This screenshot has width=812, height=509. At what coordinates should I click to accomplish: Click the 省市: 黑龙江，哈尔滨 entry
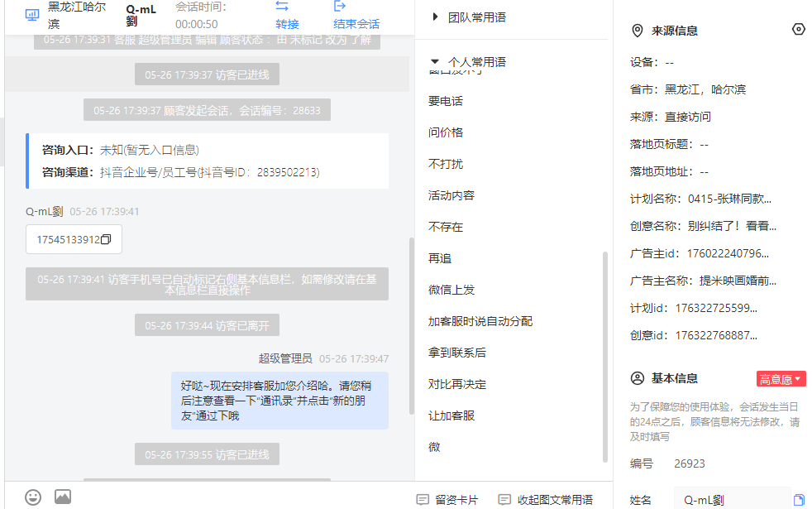(x=688, y=89)
